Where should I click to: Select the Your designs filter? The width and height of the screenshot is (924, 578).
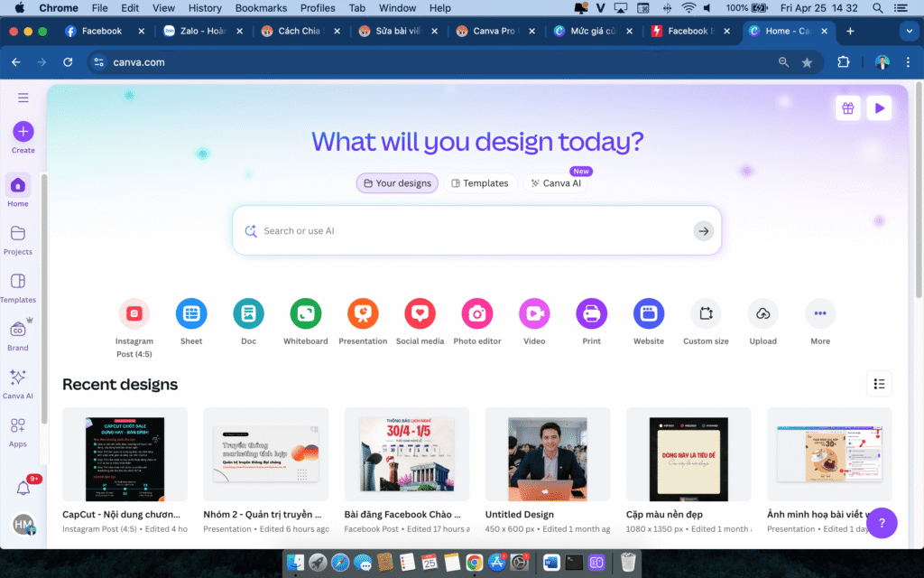pyautogui.click(x=397, y=182)
